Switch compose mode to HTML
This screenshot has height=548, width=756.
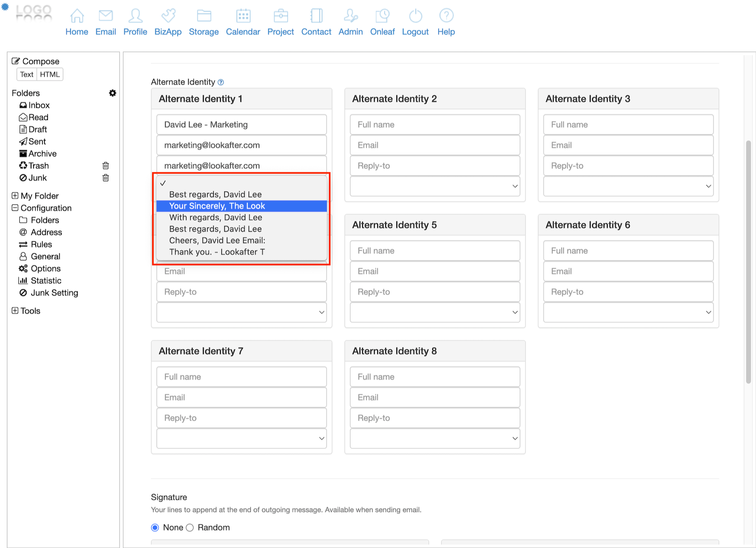pyautogui.click(x=50, y=74)
